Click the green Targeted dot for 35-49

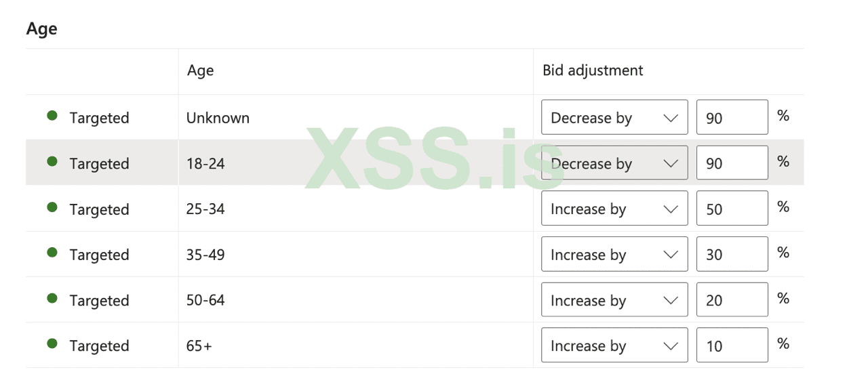[52, 253]
